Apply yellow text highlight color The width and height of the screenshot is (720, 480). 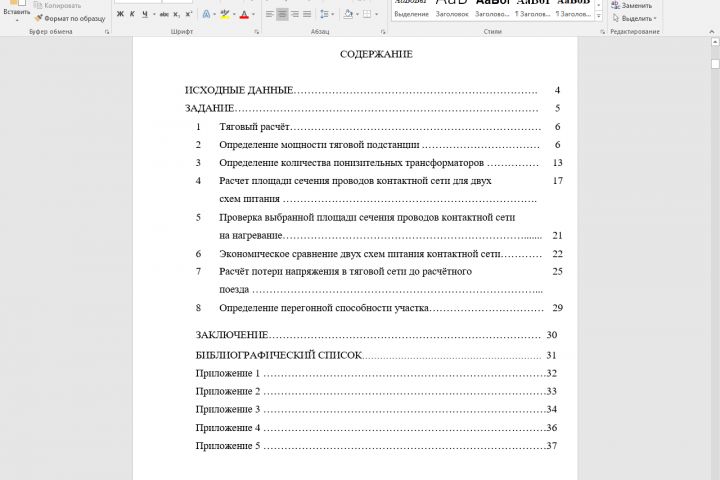point(225,14)
